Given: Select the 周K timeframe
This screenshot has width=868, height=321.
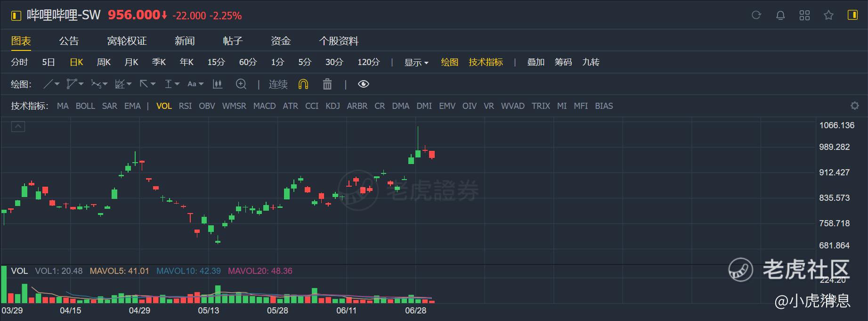Looking at the screenshot, I should (104, 62).
